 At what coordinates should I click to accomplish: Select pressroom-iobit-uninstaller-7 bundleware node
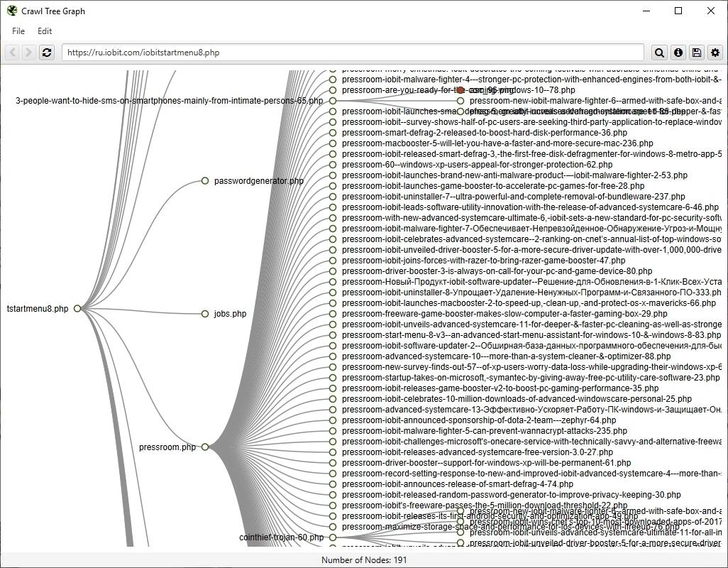pos(333,197)
